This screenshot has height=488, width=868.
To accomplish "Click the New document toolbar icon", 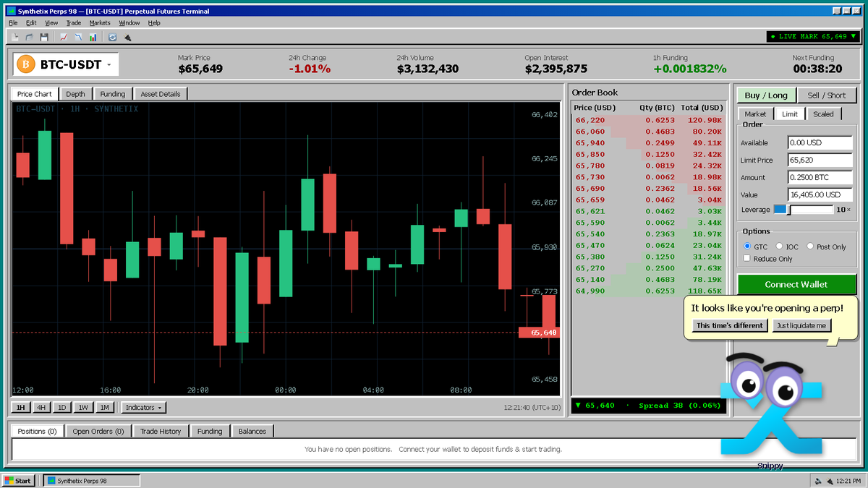I will pyautogui.click(x=15, y=37).
